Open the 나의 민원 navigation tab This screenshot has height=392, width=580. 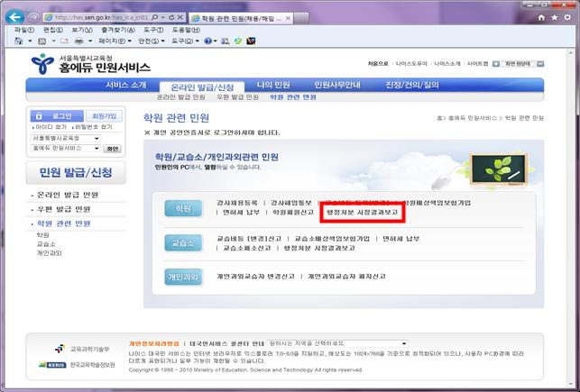[273, 85]
